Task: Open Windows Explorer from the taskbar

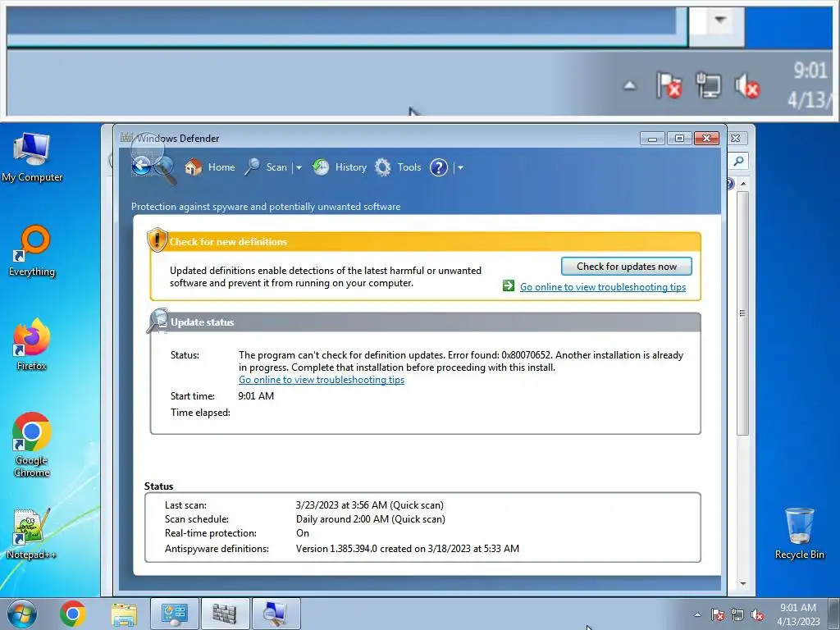Action: (x=124, y=614)
